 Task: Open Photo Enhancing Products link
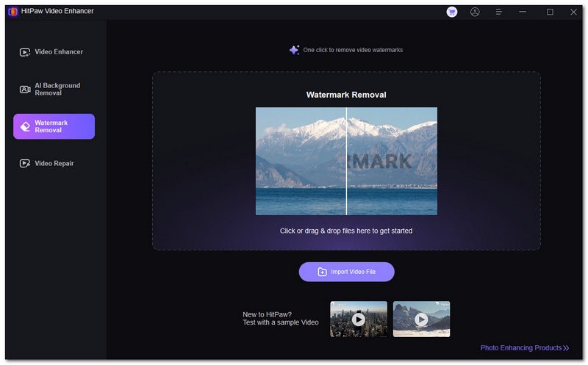click(525, 348)
